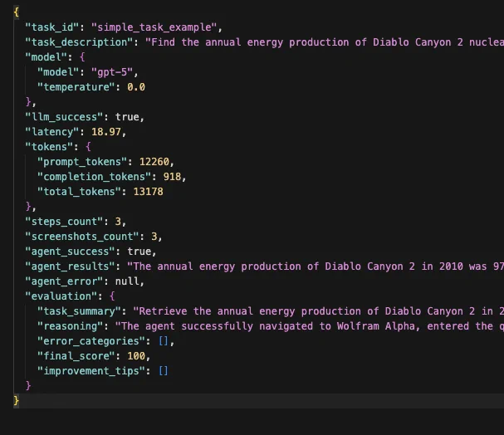Click the "latency" key
The width and height of the screenshot is (504, 435).
point(52,132)
